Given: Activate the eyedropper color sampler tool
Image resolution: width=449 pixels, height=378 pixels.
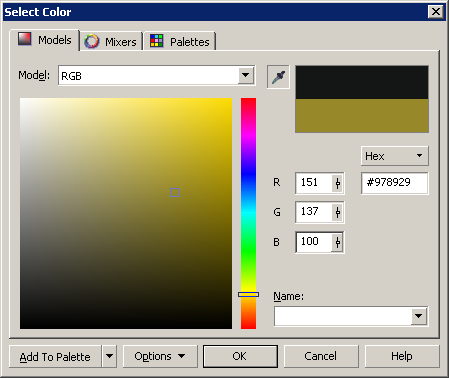Looking at the screenshot, I should click(x=278, y=77).
